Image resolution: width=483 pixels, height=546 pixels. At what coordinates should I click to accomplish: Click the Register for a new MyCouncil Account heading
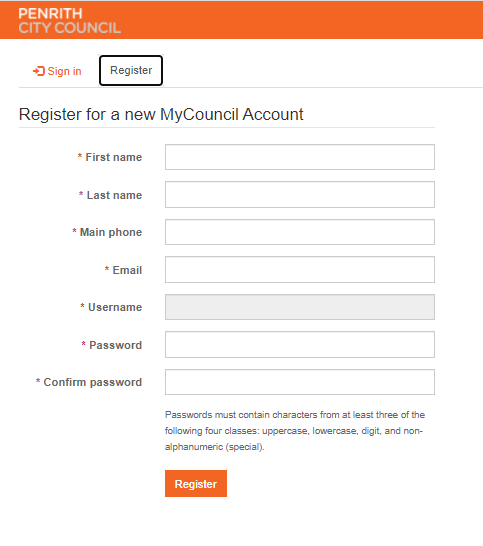(x=161, y=115)
